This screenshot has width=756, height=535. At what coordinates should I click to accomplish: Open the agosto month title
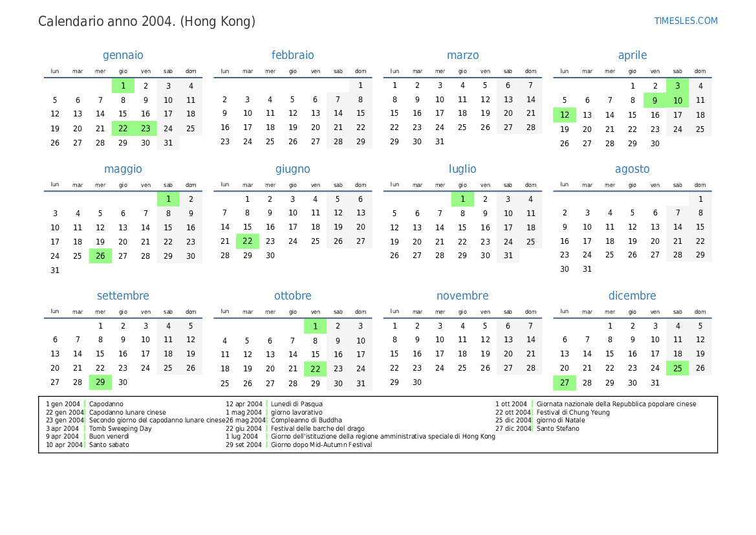(x=632, y=169)
